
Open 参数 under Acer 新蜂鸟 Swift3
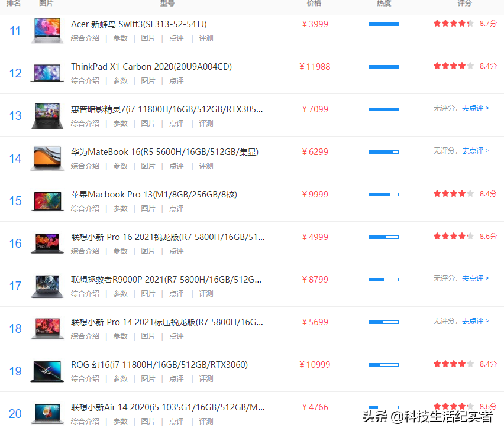coord(120,38)
